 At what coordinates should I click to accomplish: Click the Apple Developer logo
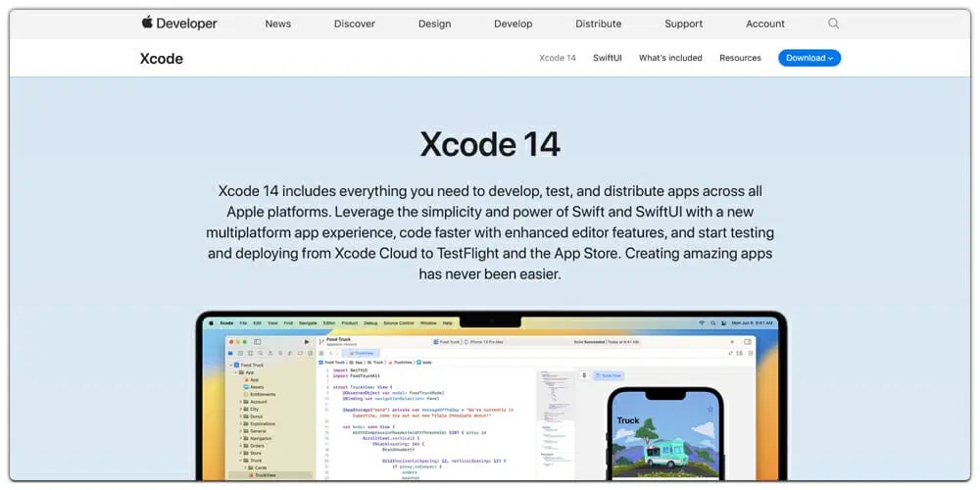[x=178, y=24]
